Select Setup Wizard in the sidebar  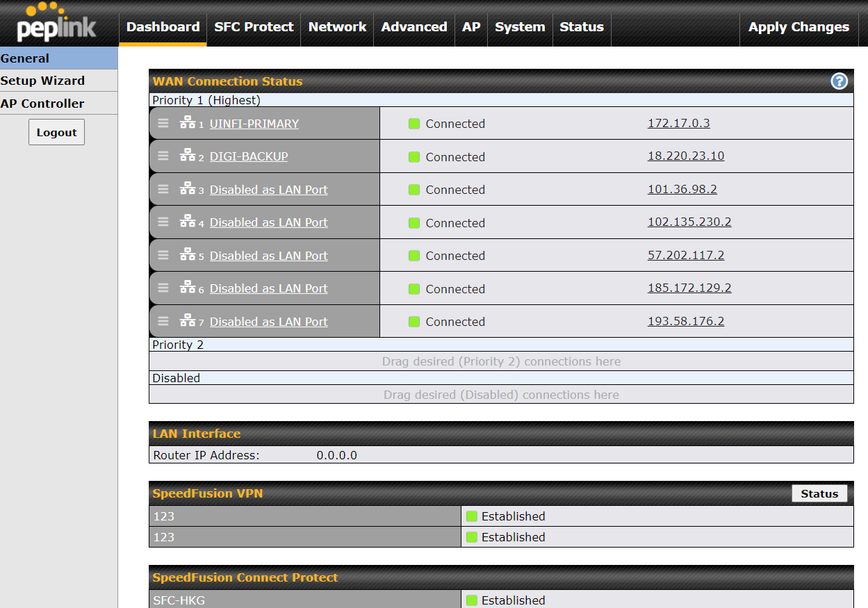tap(42, 81)
